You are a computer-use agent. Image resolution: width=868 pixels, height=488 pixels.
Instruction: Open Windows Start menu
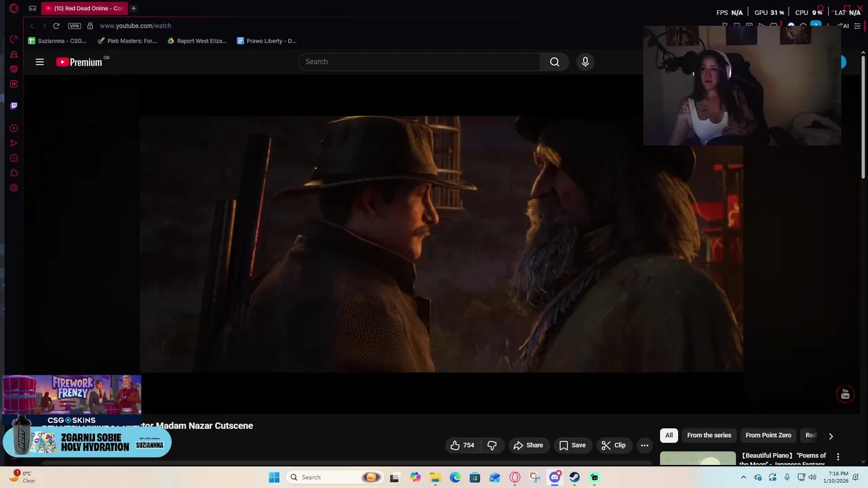tap(274, 477)
